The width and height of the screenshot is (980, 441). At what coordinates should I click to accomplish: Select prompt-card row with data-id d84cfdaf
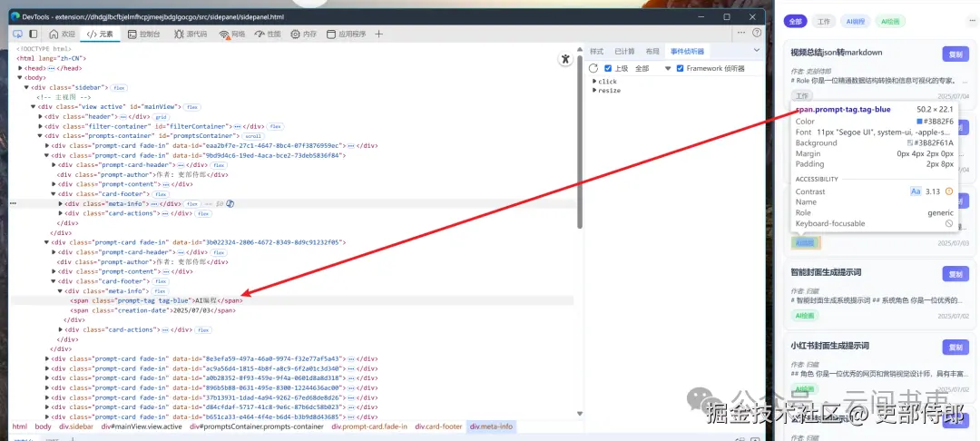click(x=215, y=407)
